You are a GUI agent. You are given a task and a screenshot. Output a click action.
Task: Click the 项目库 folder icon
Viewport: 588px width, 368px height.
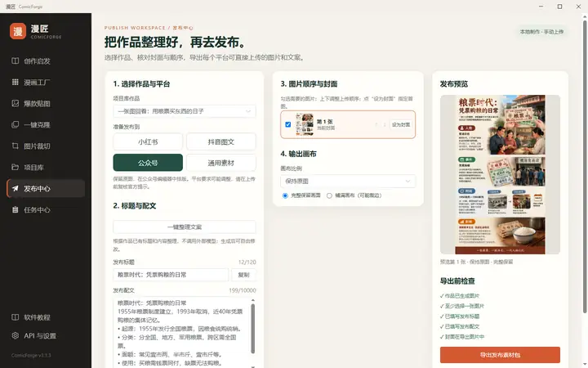(15, 167)
